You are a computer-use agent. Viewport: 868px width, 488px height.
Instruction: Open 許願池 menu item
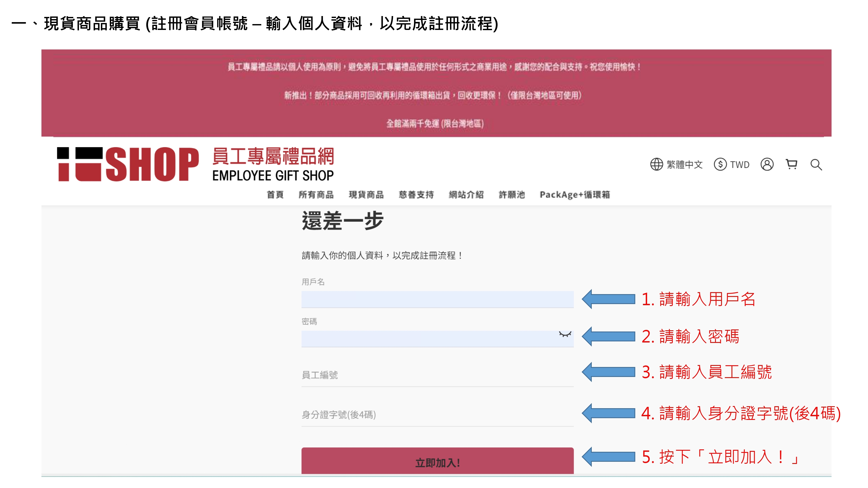point(512,195)
